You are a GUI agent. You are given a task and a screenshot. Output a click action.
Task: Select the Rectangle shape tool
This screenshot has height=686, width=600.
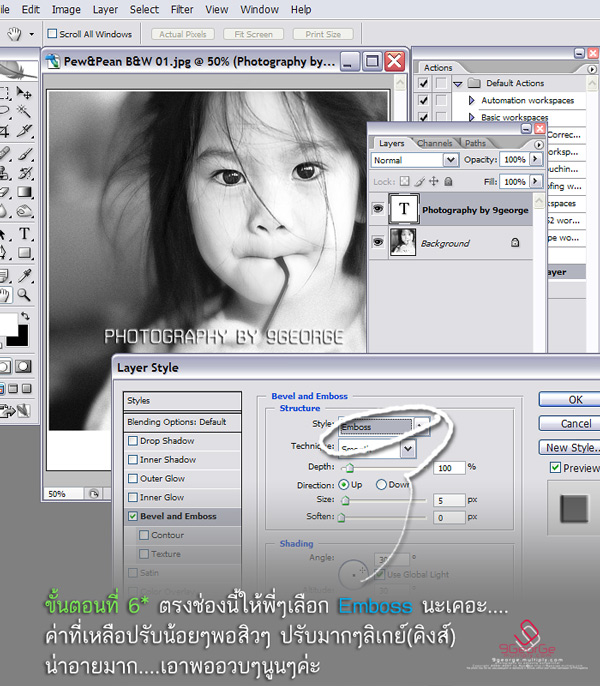(25, 252)
